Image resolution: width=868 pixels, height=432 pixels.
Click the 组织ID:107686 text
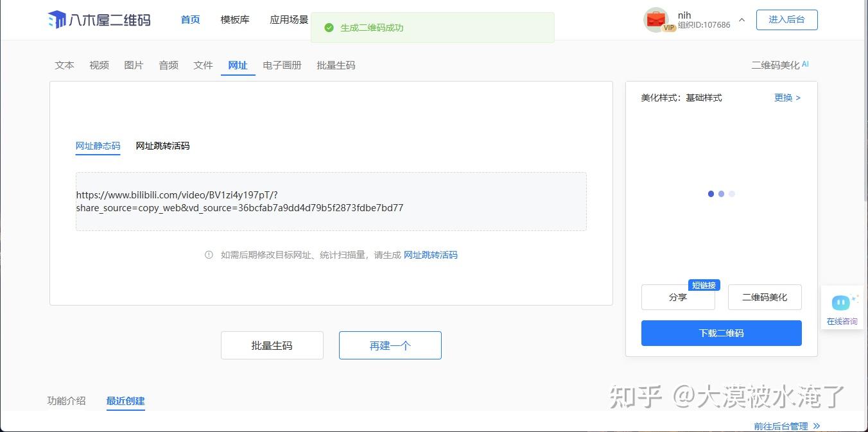coord(704,25)
